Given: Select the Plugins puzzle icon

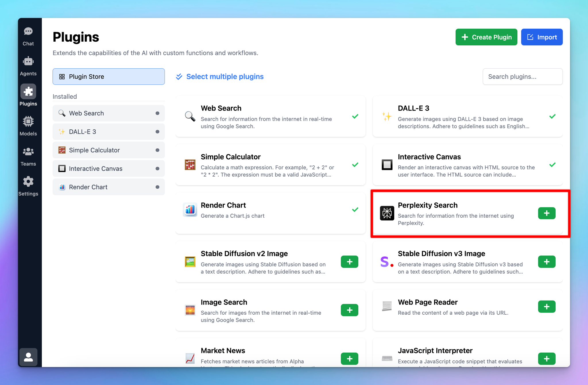Looking at the screenshot, I should click(x=28, y=91).
